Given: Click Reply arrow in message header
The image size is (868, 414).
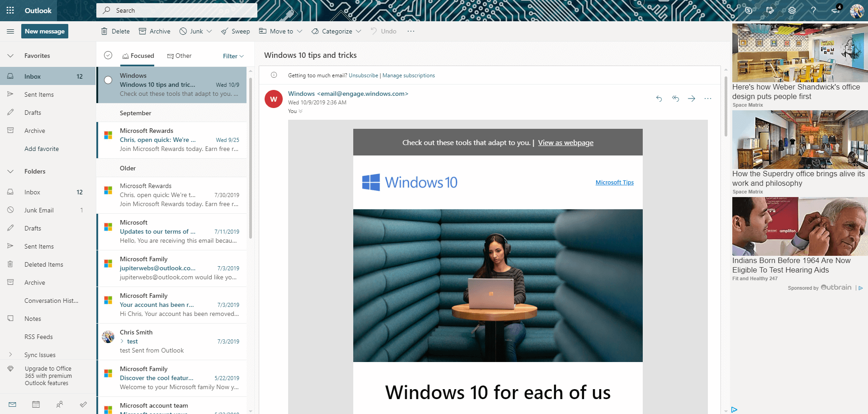Looking at the screenshot, I should 659,99.
